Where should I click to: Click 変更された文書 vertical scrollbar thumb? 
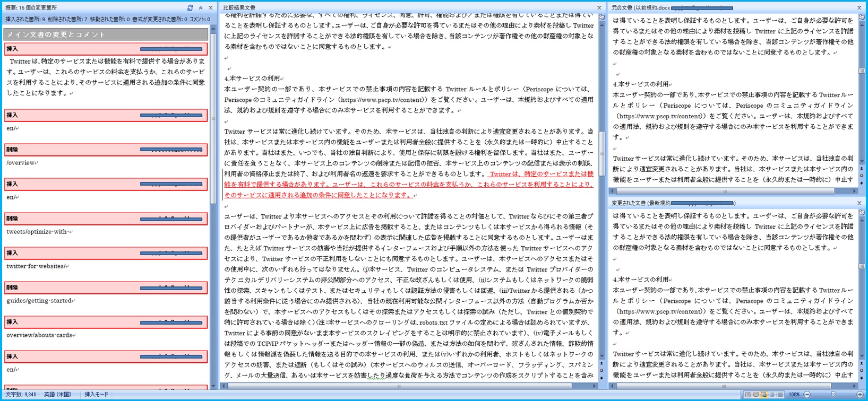pos(862,266)
